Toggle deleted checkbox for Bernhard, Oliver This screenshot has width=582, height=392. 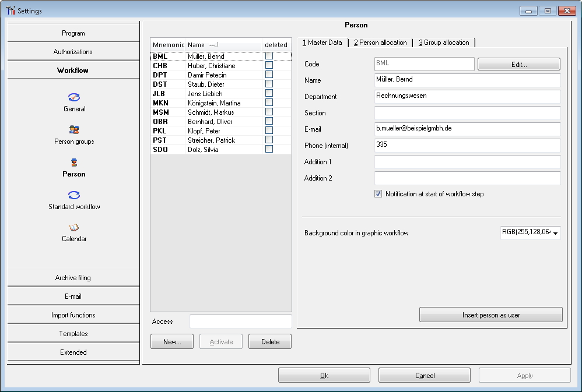click(269, 121)
